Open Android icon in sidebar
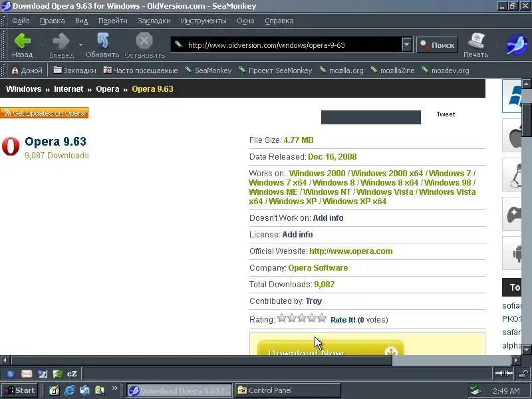532x399 pixels. (512, 253)
